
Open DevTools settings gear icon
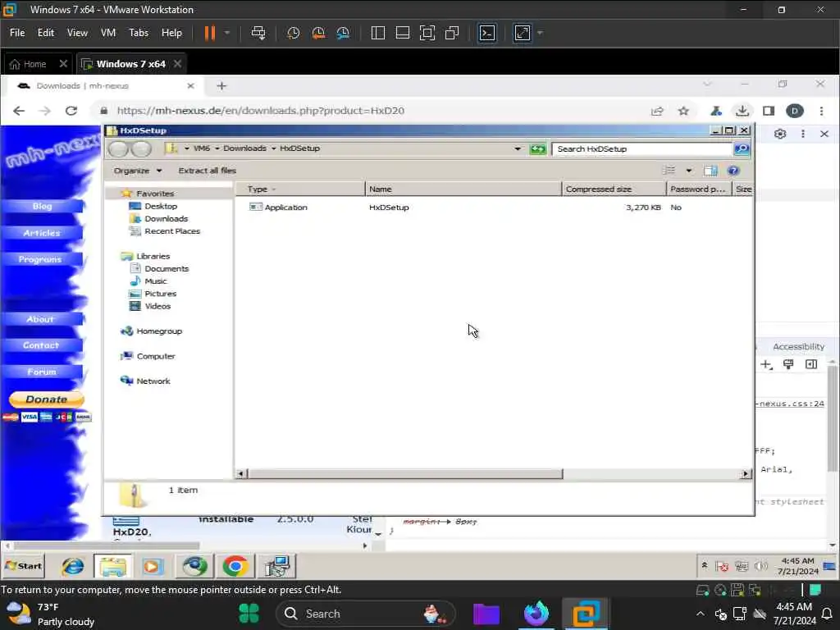pyautogui.click(x=780, y=134)
